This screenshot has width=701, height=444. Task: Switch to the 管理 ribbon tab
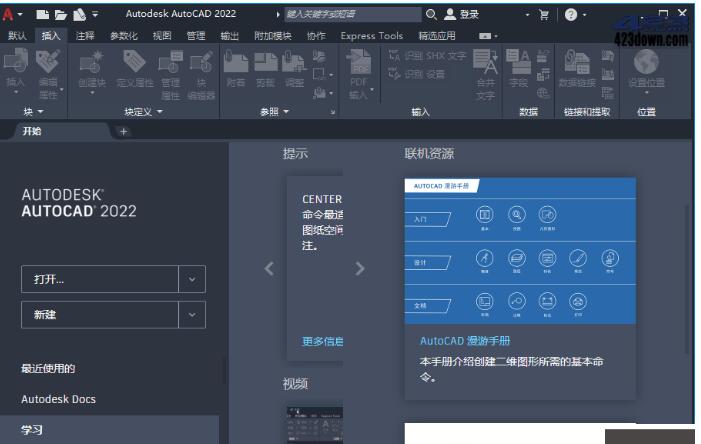pyautogui.click(x=196, y=36)
